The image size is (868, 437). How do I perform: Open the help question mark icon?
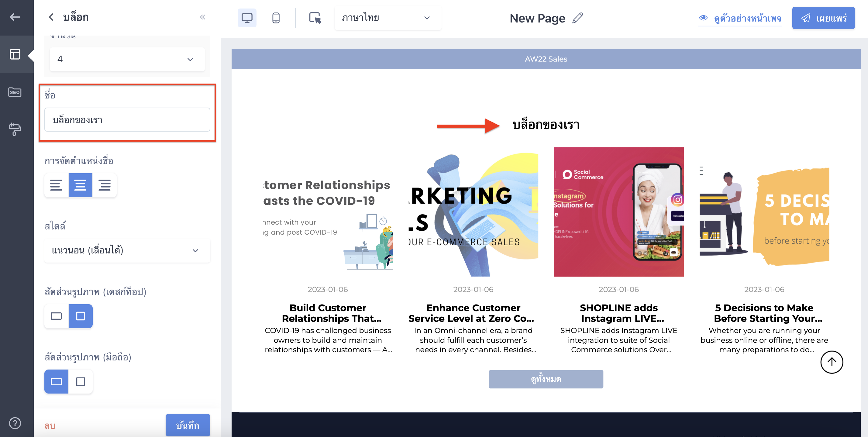[15, 423]
